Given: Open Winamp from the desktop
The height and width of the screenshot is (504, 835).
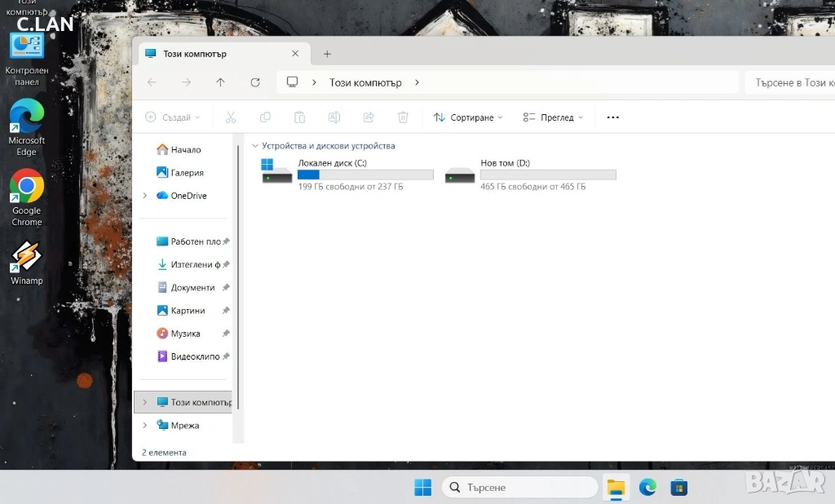Looking at the screenshot, I should (26, 263).
